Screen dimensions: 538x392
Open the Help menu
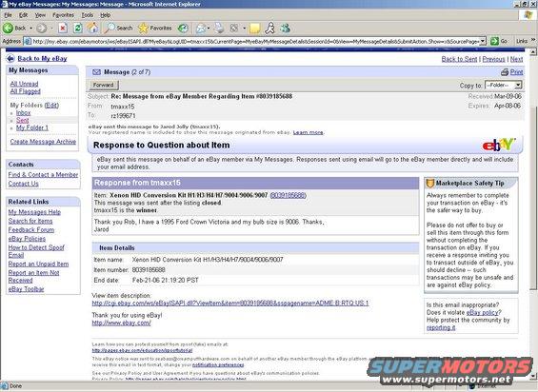[x=105, y=15]
